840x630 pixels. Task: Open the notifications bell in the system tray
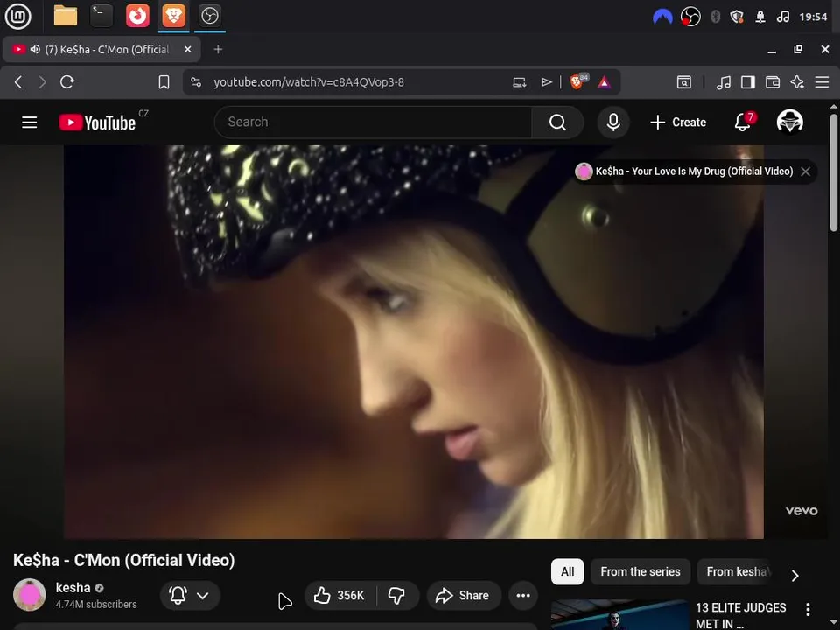coord(760,17)
